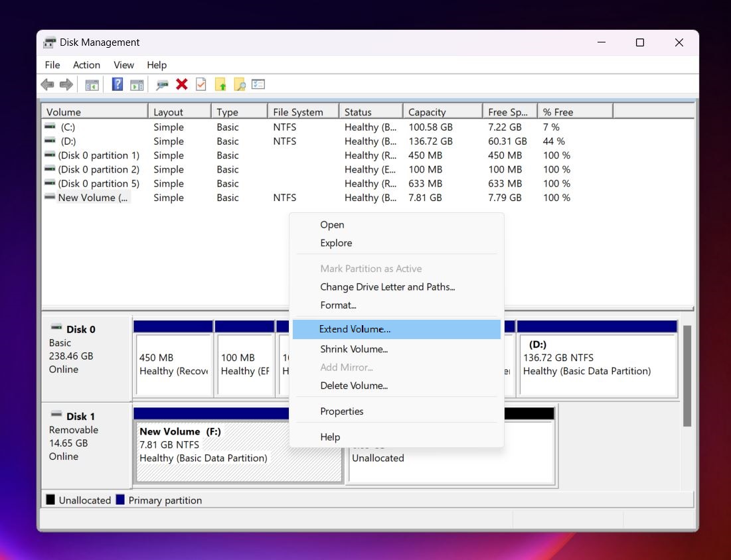
Task: Click the 7.79 GB free space cell
Action: 505,198
